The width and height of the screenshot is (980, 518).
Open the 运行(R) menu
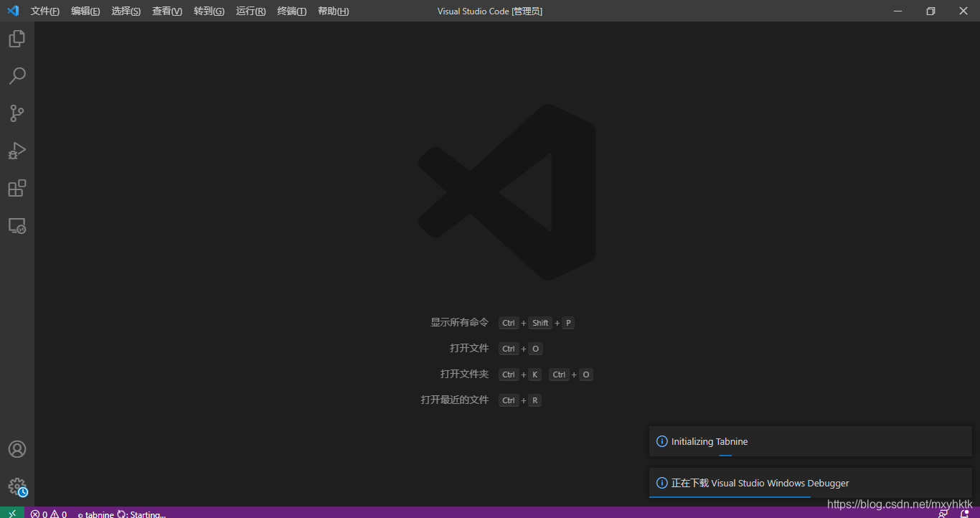click(250, 11)
